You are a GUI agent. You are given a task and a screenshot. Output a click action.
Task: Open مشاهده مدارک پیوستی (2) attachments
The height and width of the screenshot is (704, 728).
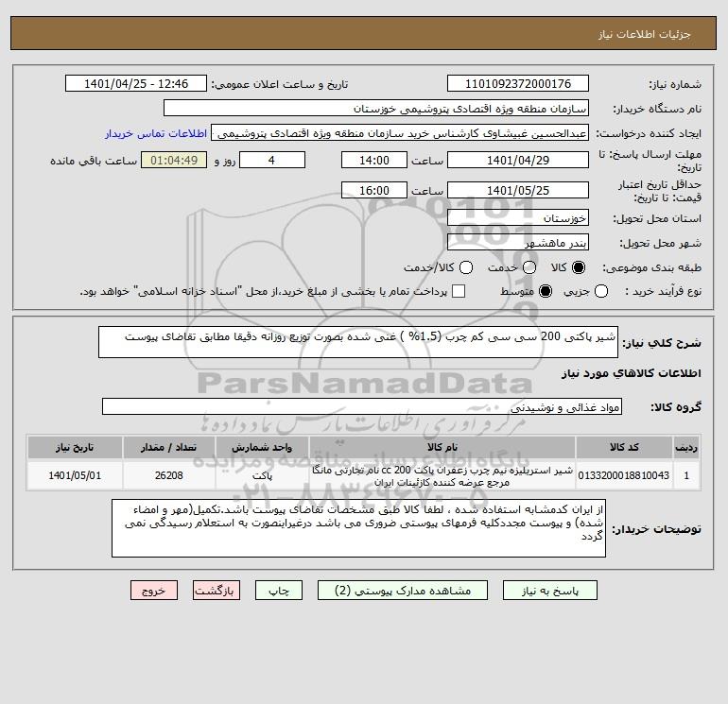[403, 591]
